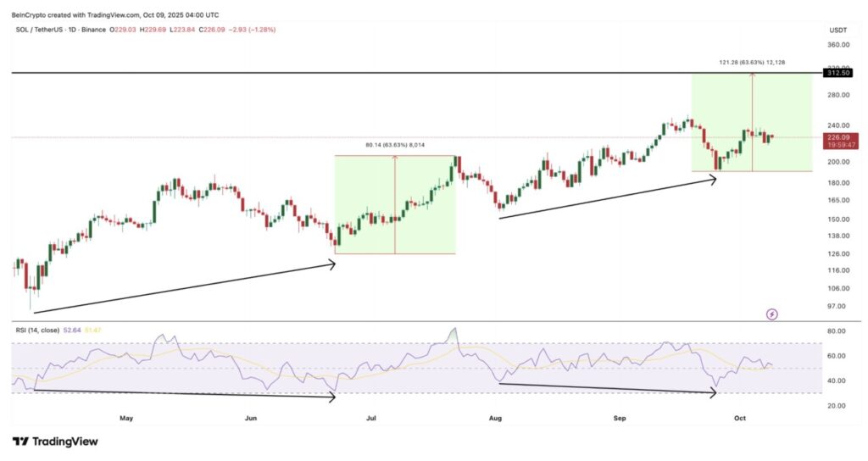Select the lower-left price trendline arrow from April
This screenshot has height=461, width=868.
point(183,288)
